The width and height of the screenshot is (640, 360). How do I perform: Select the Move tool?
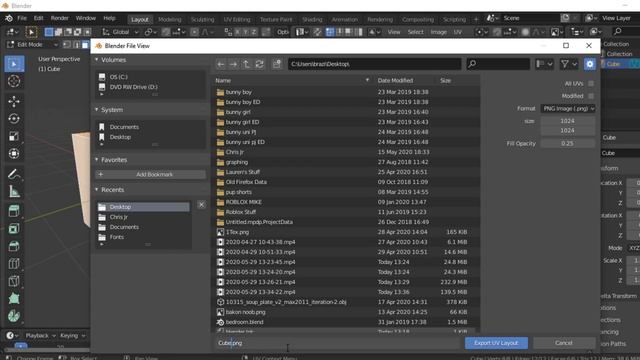click(x=14, y=101)
